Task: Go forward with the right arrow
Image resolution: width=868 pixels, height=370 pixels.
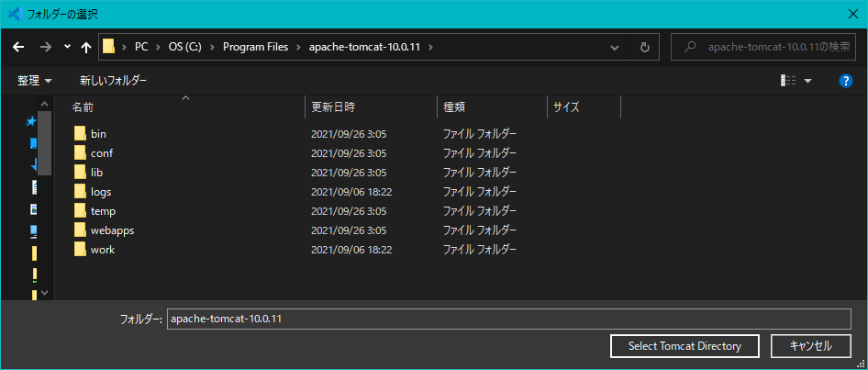Action: point(45,48)
